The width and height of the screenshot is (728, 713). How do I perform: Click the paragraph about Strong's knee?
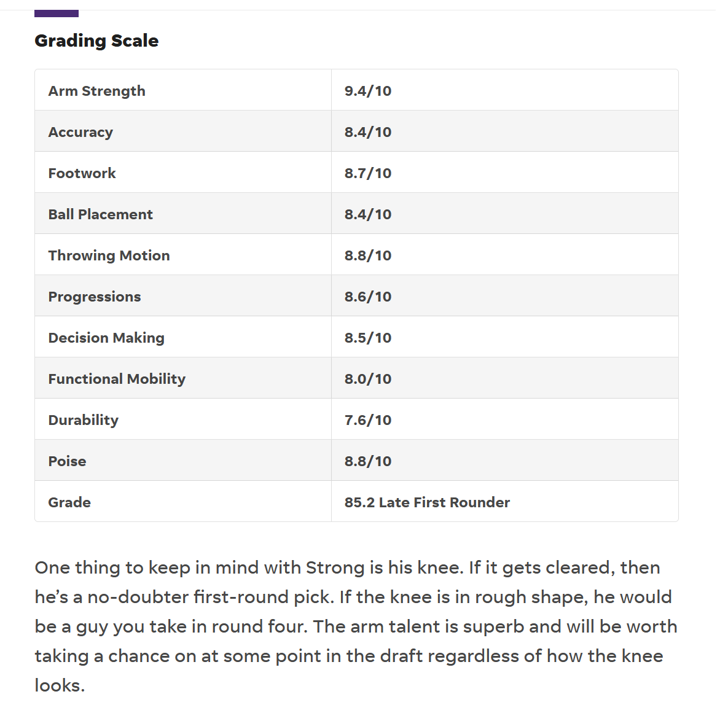(356, 626)
